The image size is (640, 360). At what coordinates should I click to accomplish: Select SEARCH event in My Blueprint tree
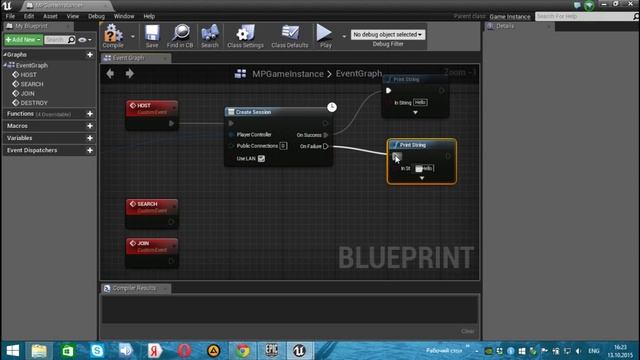[31, 84]
